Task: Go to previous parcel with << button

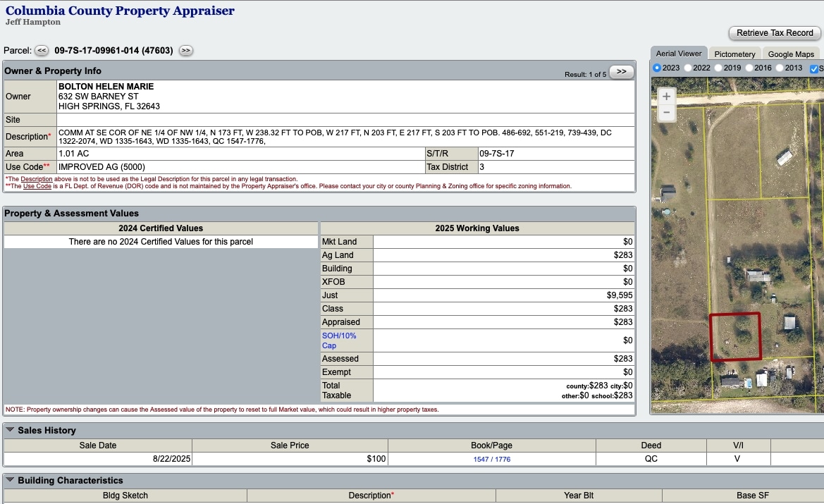Action: (x=42, y=51)
